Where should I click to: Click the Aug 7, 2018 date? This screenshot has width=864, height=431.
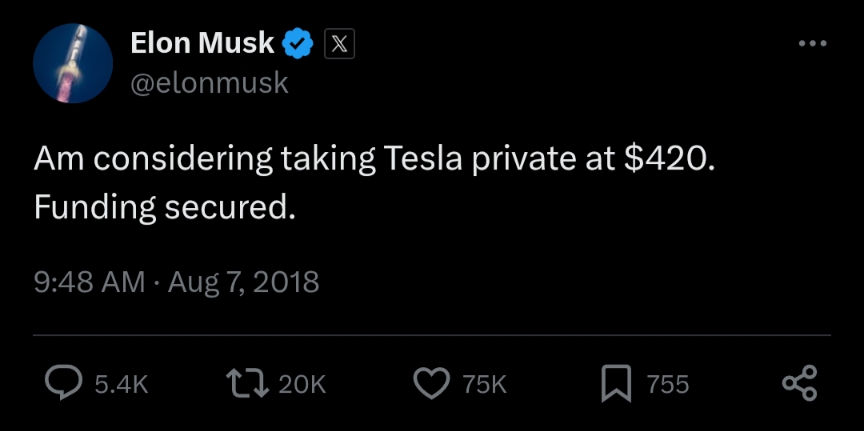243,282
